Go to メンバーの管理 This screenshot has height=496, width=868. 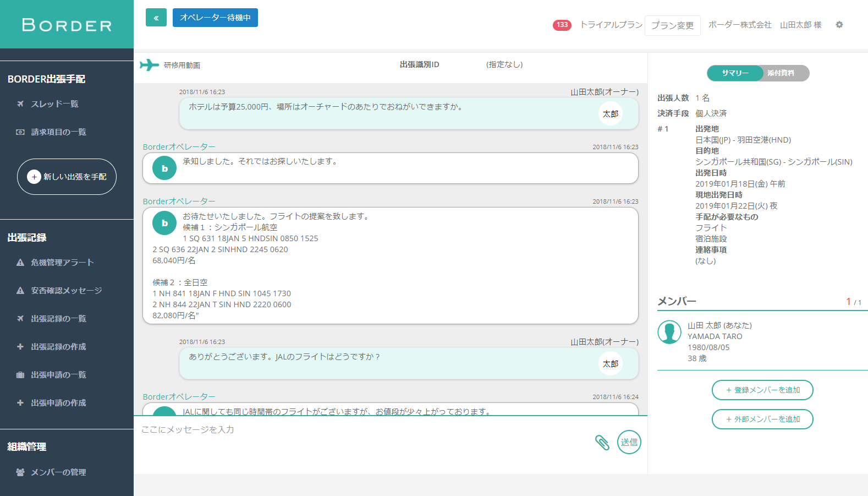click(x=58, y=472)
